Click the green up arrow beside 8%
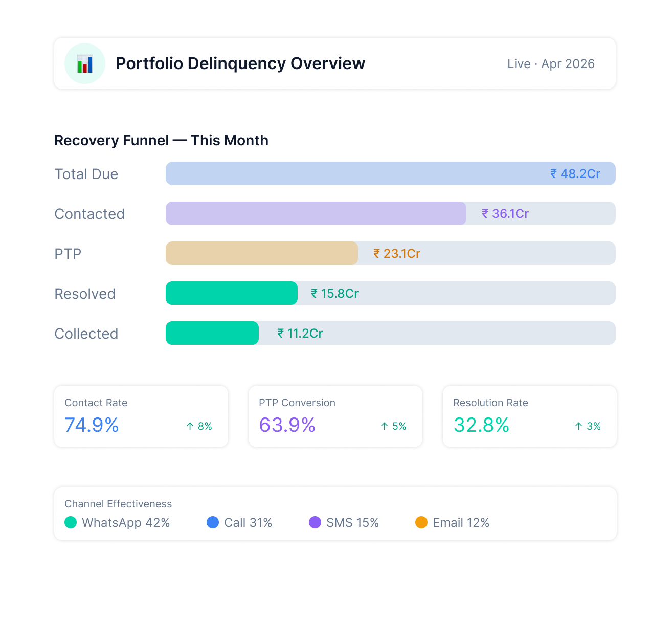 (190, 426)
